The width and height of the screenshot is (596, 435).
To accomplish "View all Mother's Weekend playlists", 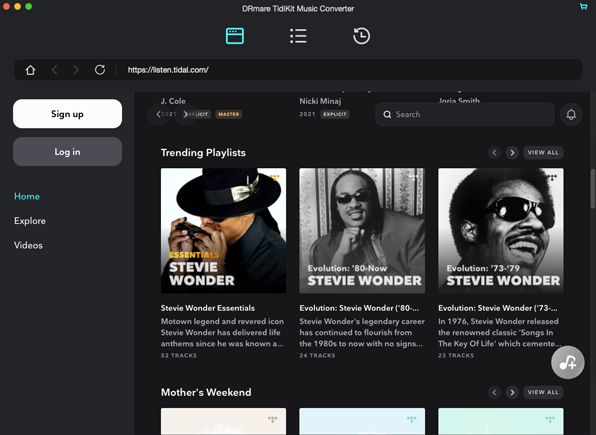I will [543, 392].
